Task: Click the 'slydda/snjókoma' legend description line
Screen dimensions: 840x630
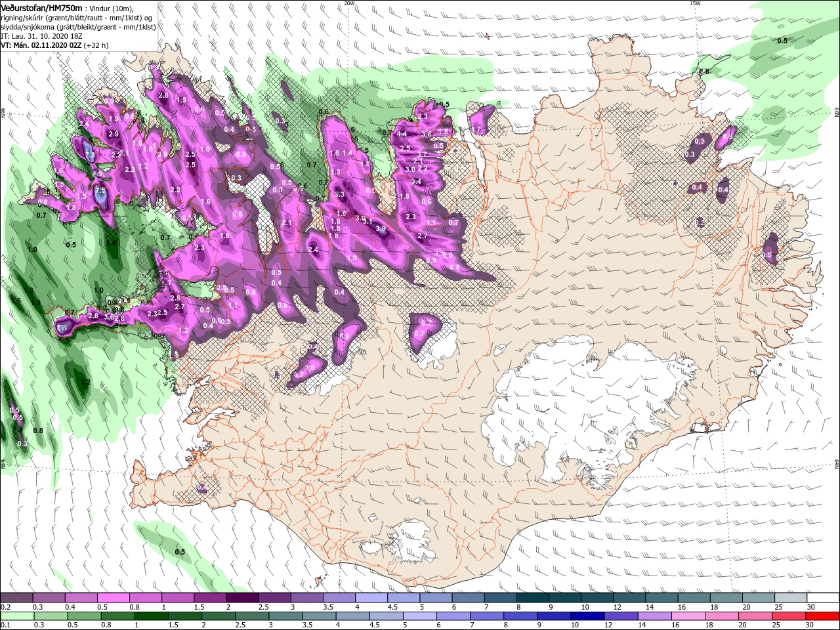Action: 78,27
